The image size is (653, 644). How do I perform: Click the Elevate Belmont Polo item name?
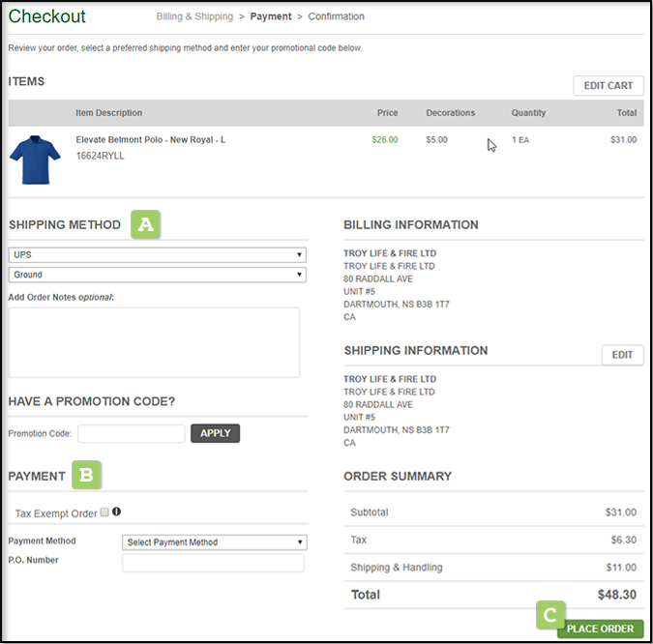[151, 140]
